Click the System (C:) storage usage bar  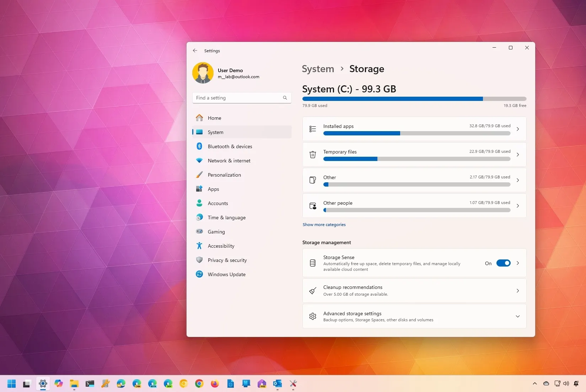coord(414,99)
